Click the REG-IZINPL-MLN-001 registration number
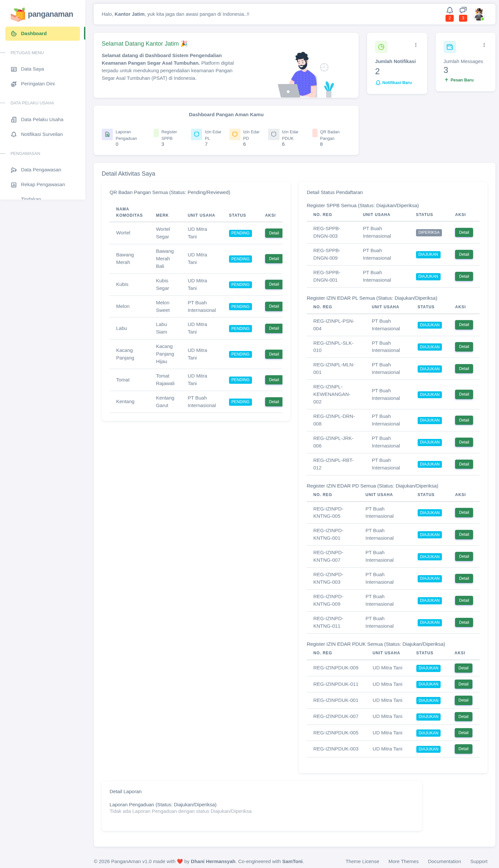 pyautogui.click(x=334, y=369)
